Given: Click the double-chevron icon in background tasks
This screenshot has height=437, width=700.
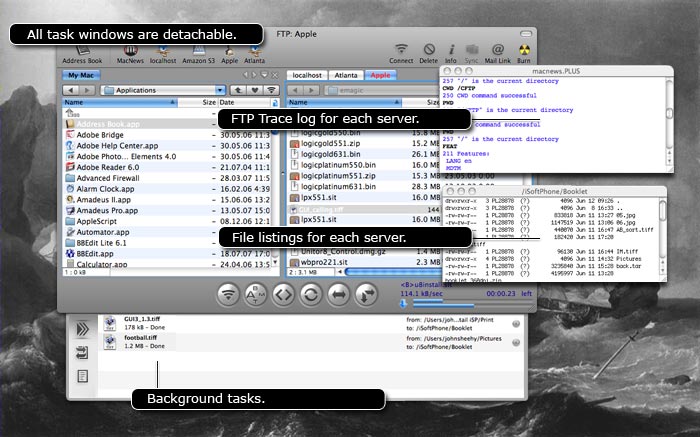Looking at the screenshot, I should click(83, 329).
